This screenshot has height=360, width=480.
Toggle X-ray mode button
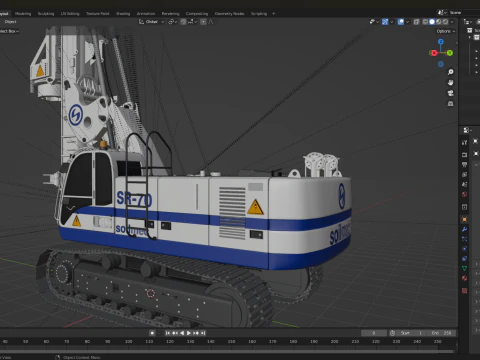[416, 22]
